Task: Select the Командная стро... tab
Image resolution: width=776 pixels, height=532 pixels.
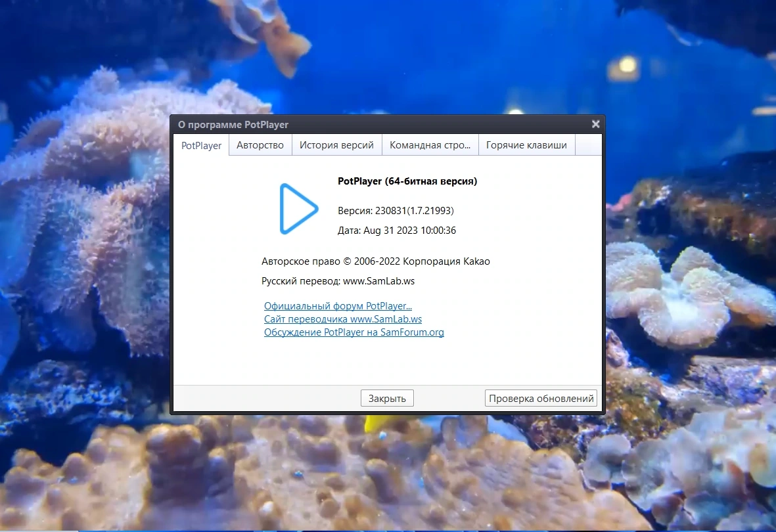Action: click(x=430, y=145)
